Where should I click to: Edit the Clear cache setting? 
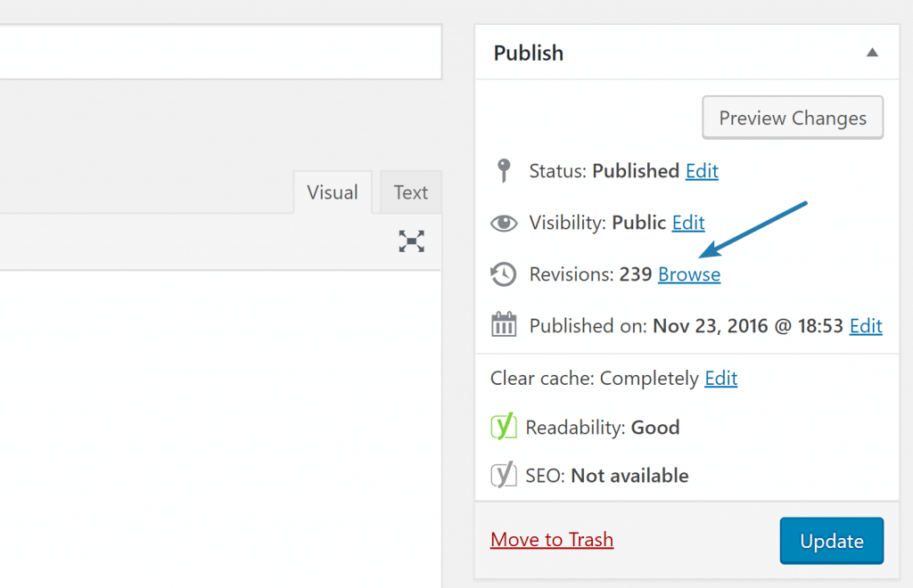point(720,378)
